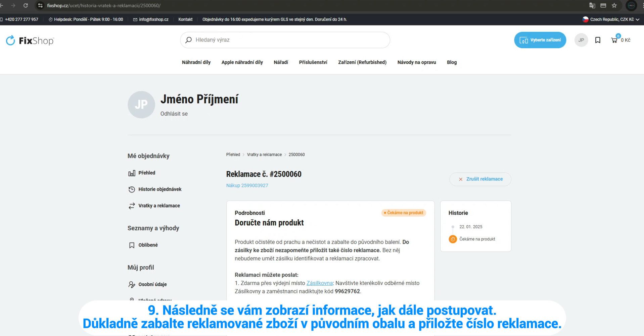The width and height of the screenshot is (644, 336).
Task: Reload the page with browser refresh icon
Action: pyautogui.click(x=26, y=5)
